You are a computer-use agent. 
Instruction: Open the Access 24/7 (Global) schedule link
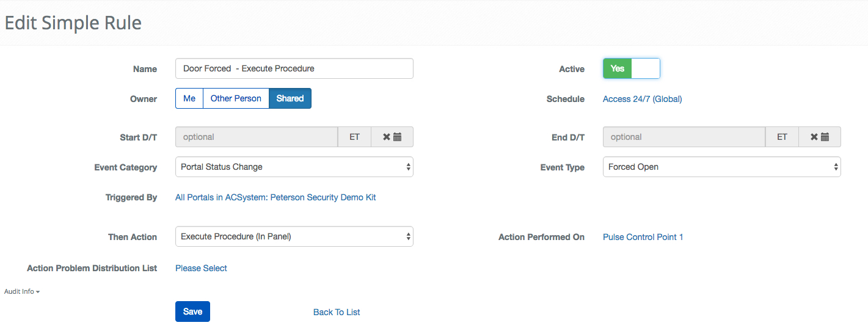coord(642,99)
